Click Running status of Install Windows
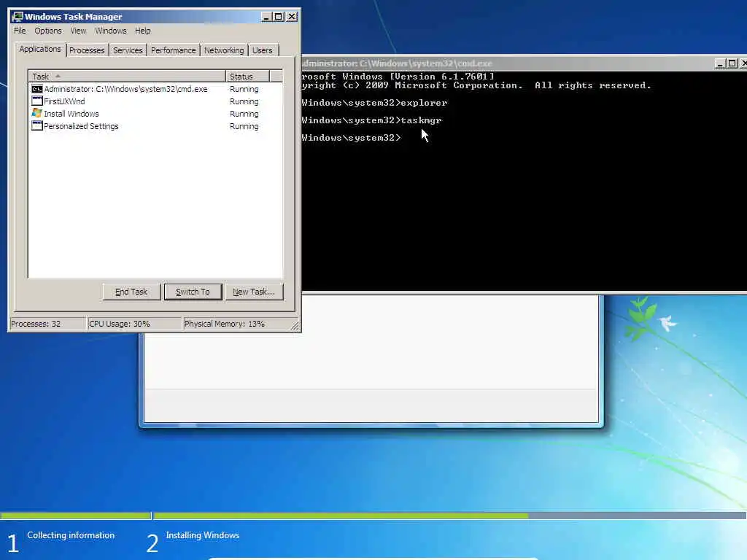Screen dimensions: 747x560 pos(244,114)
